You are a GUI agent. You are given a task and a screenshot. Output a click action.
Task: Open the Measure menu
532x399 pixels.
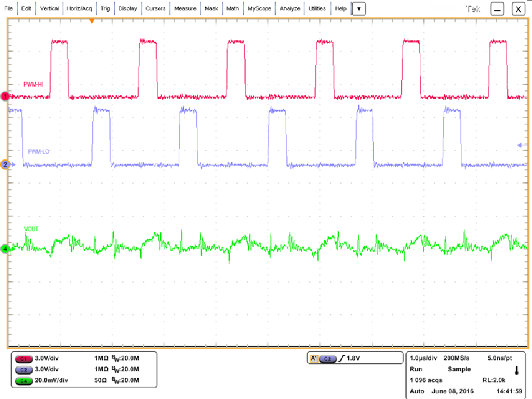[x=185, y=8]
